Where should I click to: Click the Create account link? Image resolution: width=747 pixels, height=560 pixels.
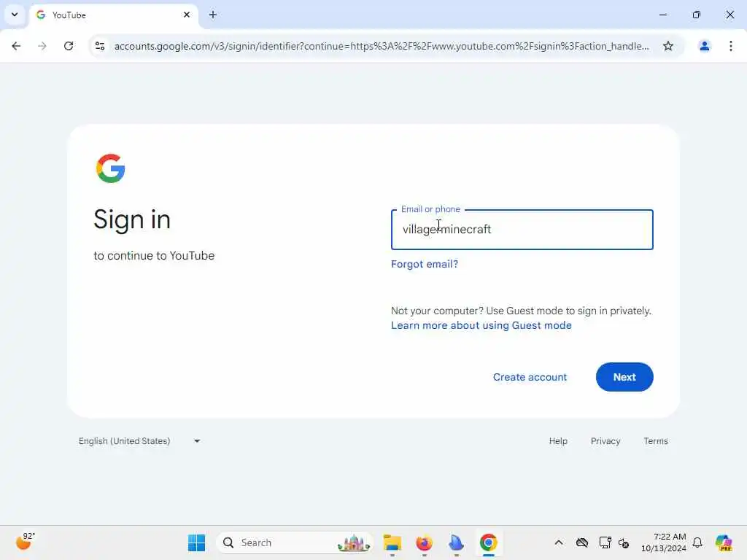click(x=530, y=377)
